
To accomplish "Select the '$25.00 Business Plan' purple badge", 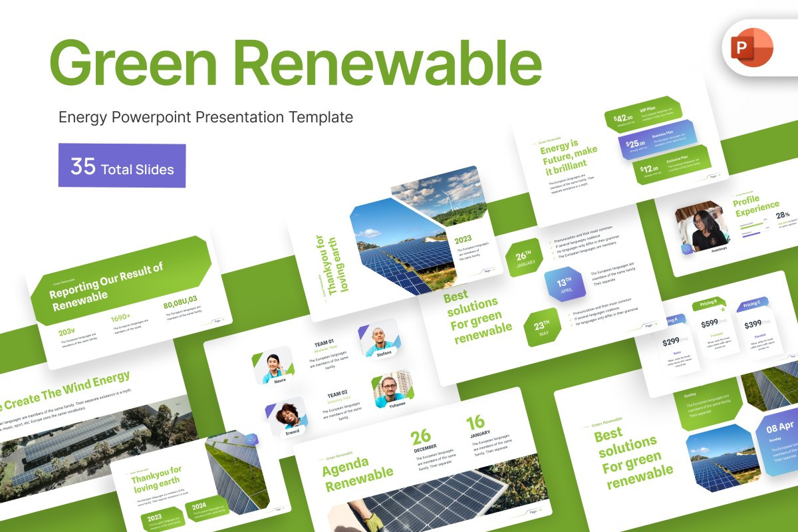I will [656, 141].
